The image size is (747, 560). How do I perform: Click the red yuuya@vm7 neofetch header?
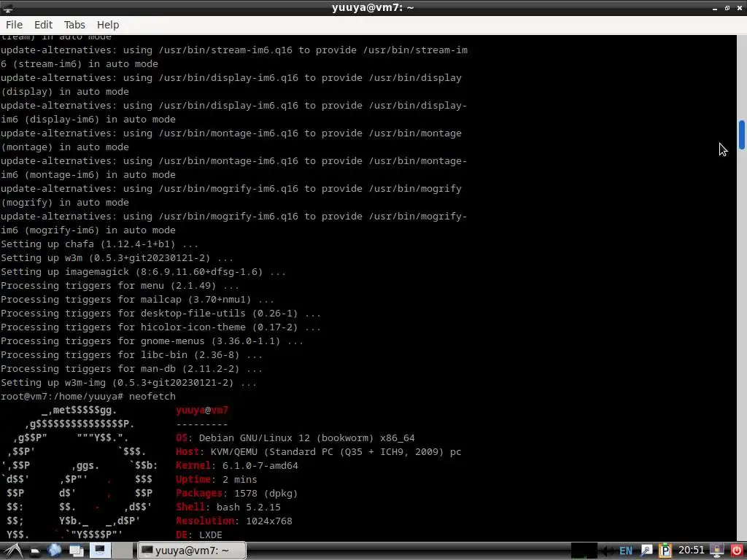202,410
